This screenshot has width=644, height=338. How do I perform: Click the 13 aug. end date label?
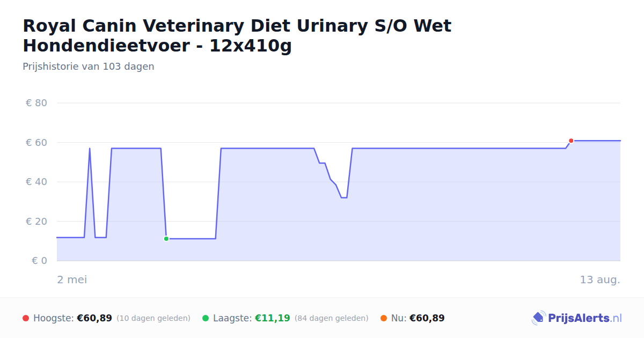pos(600,280)
